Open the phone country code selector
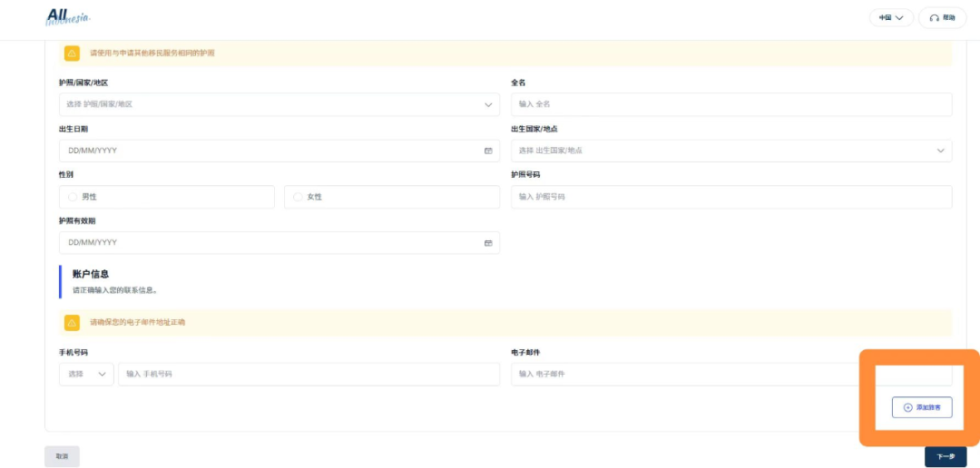Screen dimensions: 980x468 pyautogui.click(x=86, y=375)
